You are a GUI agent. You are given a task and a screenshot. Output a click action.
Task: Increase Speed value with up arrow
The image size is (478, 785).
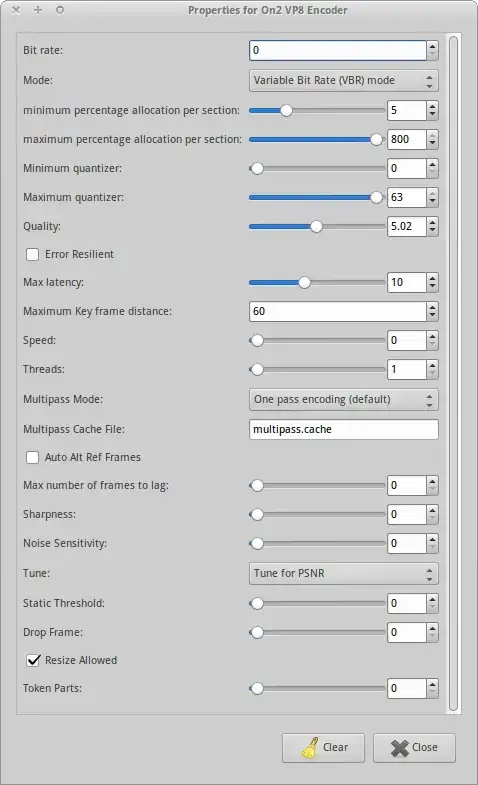pyautogui.click(x=432, y=336)
